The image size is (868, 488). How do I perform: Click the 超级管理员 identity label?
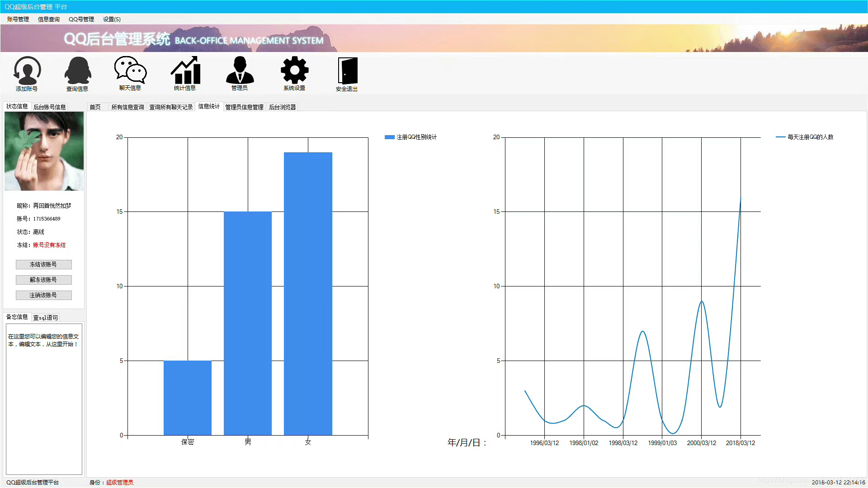[120, 483]
